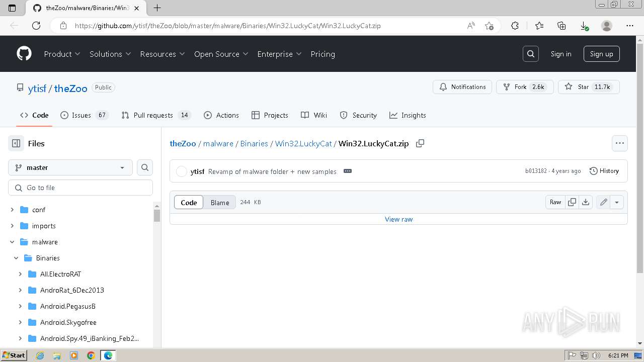Open the Product menu dropdown

(x=62, y=54)
